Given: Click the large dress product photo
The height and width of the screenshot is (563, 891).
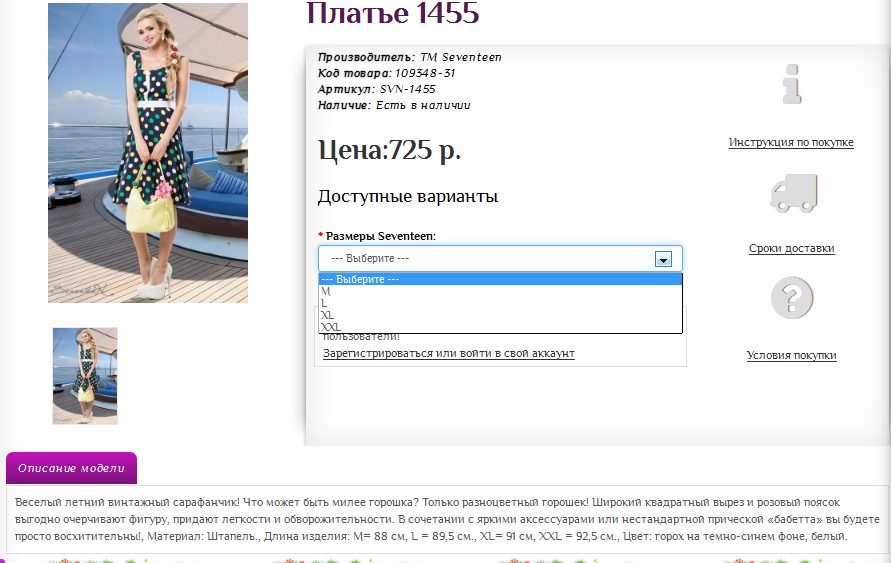Looking at the screenshot, I should click(x=148, y=153).
